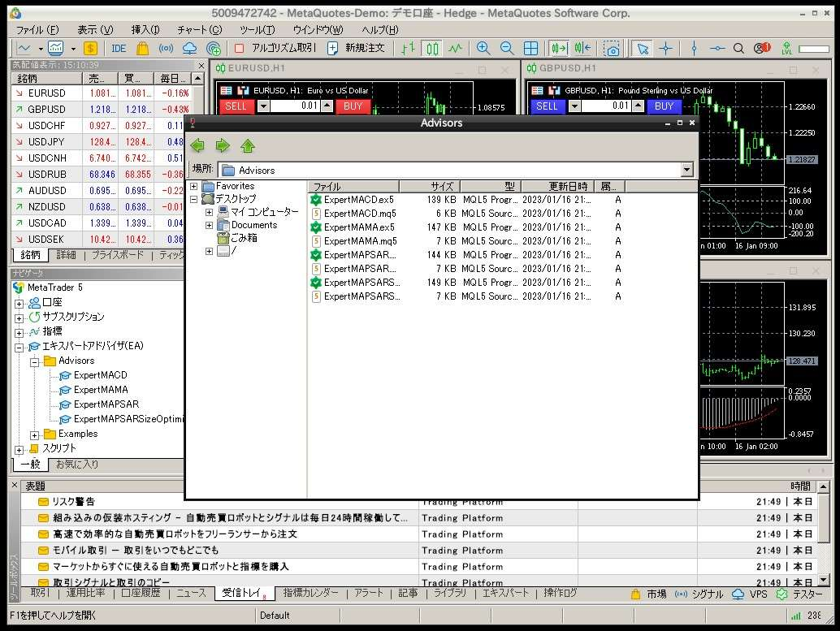Open the Market shopping bag toolbar icon
This screenshot has height=631, width=840.
[142, 48]
